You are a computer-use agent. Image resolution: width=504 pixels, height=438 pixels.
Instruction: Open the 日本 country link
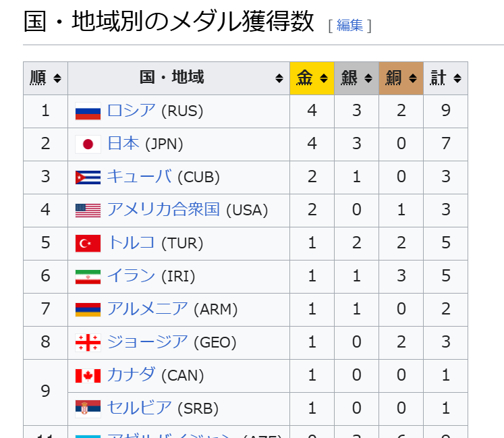pyautogui.click(x=123, y=144)
